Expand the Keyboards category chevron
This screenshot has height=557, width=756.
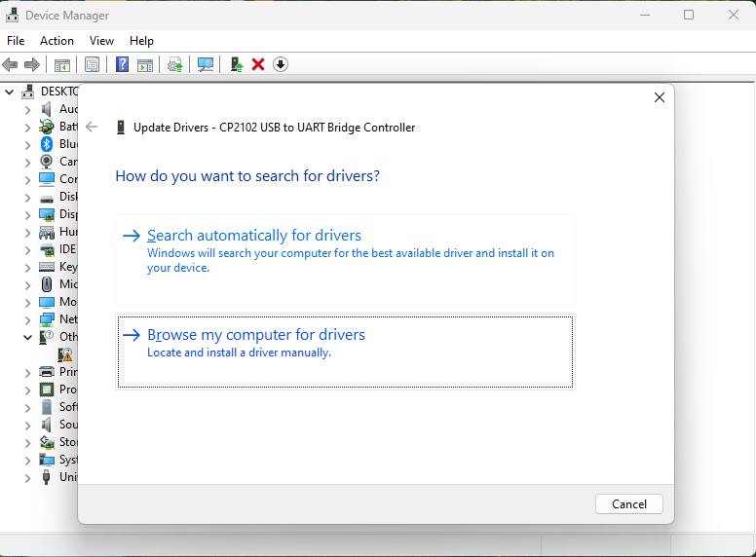(x=27, y=268)
